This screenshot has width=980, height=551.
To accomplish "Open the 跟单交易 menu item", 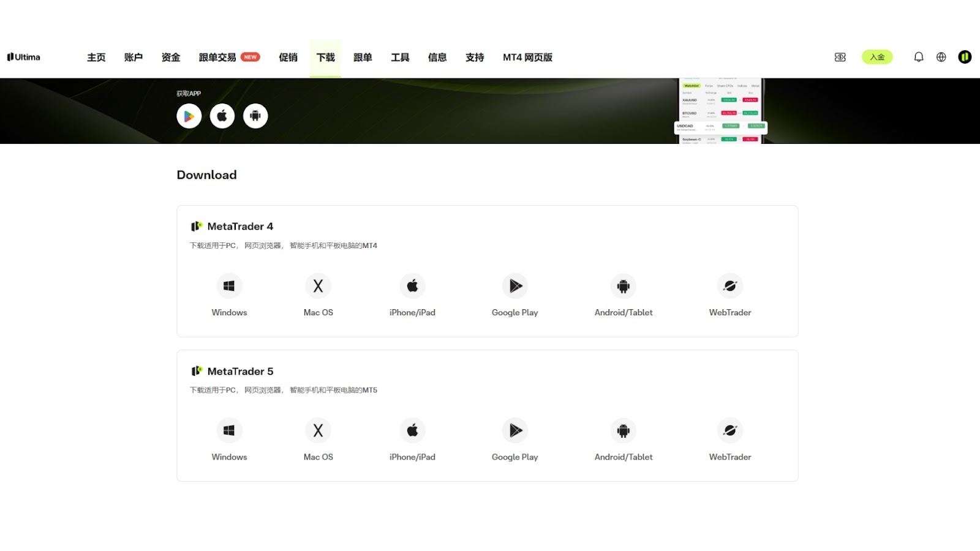I will 217,58.
